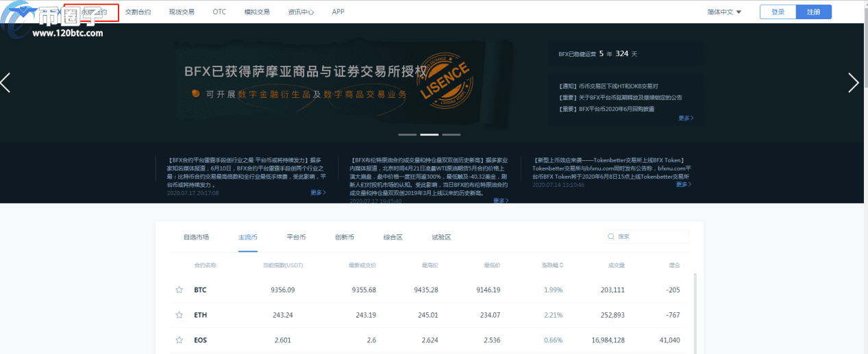
Task: Click the 注册 register button
Action: [x=814, y=12]
